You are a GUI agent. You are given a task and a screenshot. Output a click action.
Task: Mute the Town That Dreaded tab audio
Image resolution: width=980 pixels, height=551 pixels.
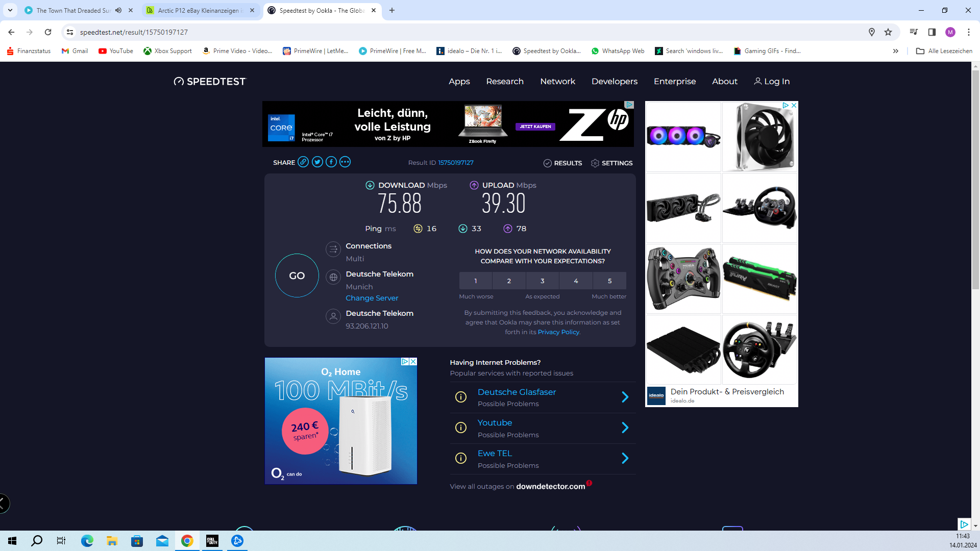point(118,10)
